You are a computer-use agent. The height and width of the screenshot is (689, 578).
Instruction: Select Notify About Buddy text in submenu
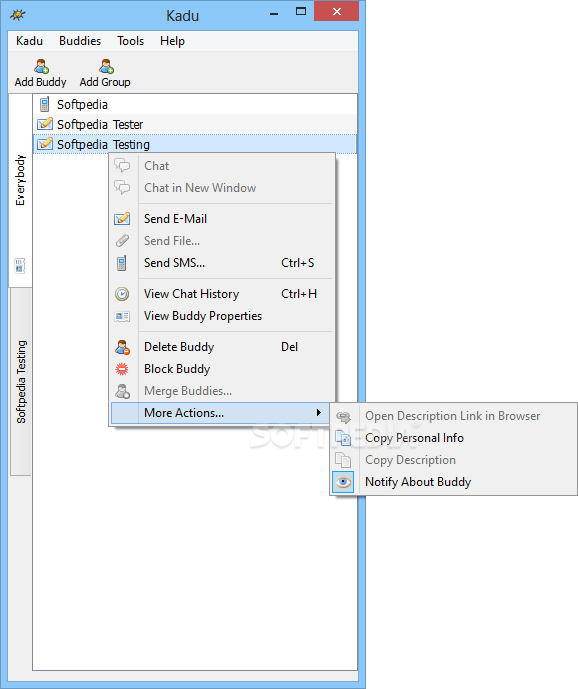point(418,482)
